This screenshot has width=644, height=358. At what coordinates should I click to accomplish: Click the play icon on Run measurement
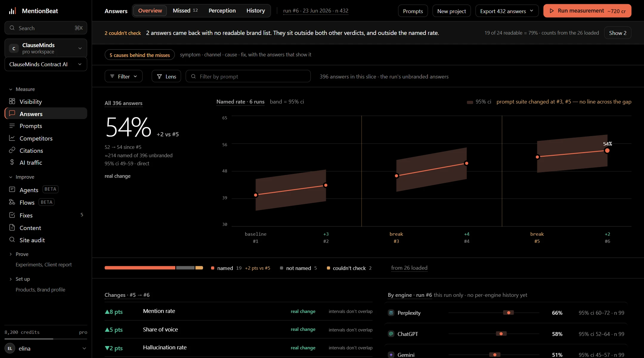click(552, 11)
